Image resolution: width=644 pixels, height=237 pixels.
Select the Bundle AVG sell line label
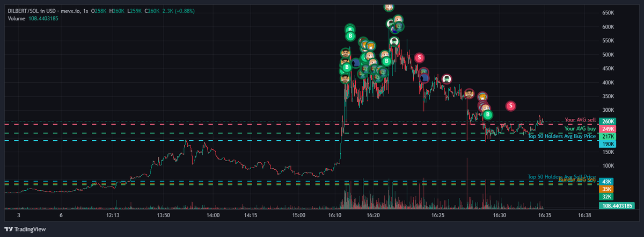coord(577,180)
